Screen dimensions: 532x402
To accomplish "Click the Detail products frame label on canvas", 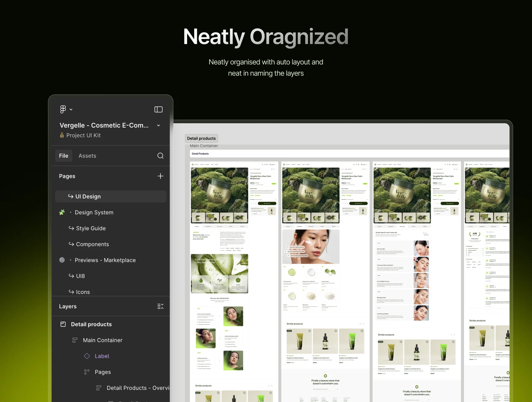I will [201, 138].
